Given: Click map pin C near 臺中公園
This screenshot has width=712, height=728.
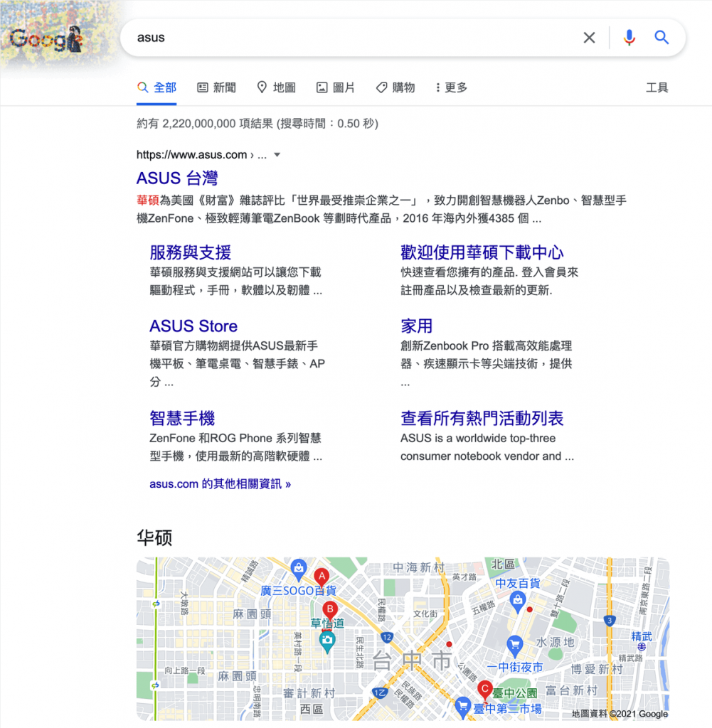Looking at the screenshot, I should [485, 689].
